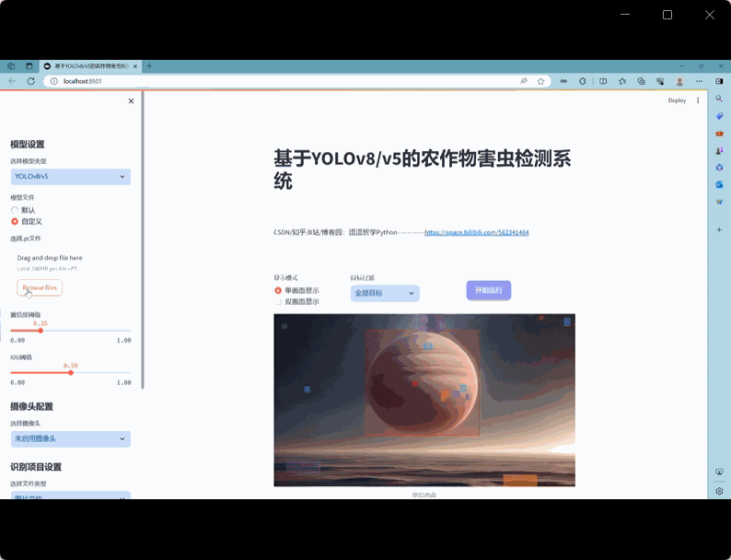The height and width of the screenshot is (560, 731).
Task: Click the page title 基于YOLOv8/v5的农作物害虫检测系统
Action: (x=423, y=169)
